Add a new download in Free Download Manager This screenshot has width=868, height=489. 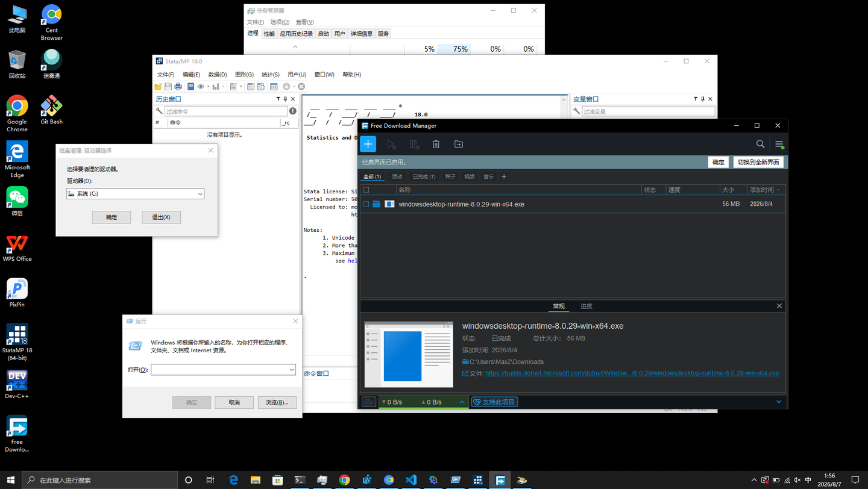coord(368,144)
